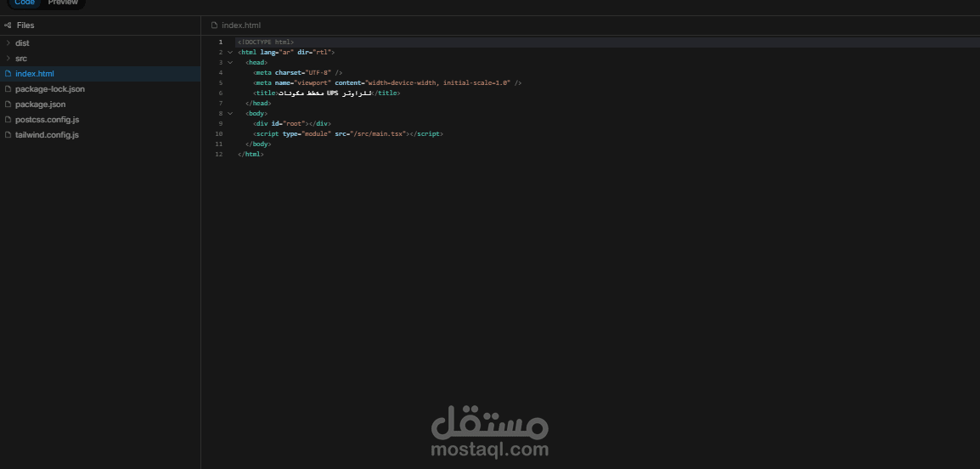Image resolution: width=980 pixels, height=469 pixels.
Task: Click the title tag line of code
Action: (326, 93)
